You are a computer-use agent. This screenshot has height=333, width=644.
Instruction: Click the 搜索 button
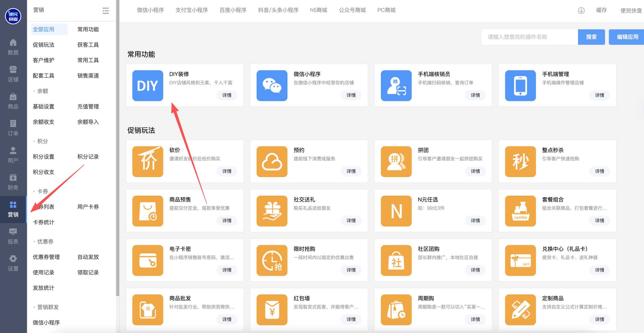click(591, 37)
